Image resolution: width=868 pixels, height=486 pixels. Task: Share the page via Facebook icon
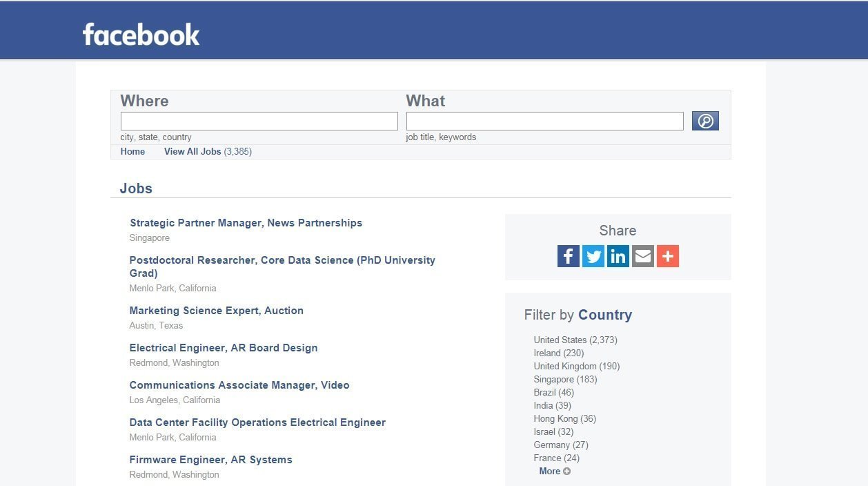[568, 256]
